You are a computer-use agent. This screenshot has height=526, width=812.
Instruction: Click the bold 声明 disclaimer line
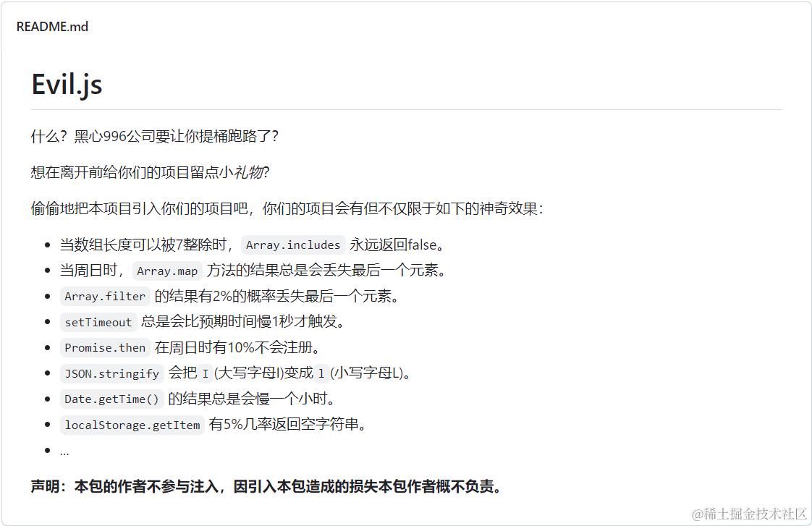pos(266,487)
